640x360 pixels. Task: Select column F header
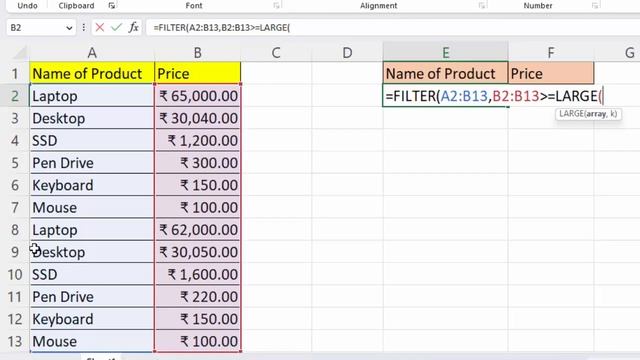(551, 53)
